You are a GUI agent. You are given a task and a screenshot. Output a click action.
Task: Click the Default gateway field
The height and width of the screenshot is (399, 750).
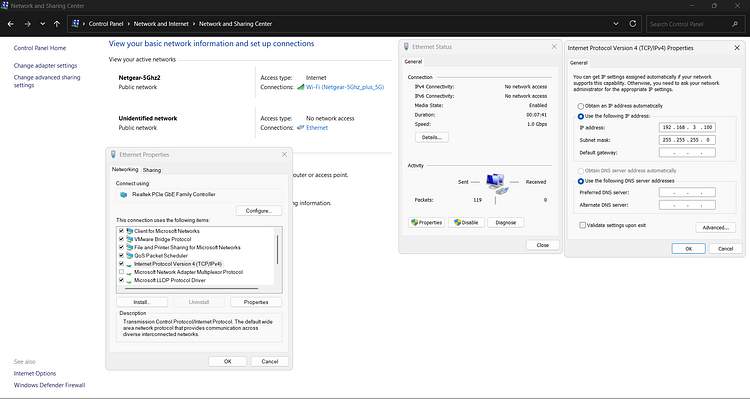click(x=687, y=153)
